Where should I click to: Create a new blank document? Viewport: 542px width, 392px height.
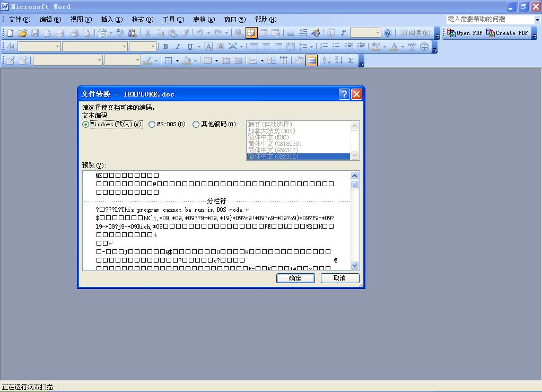[11, 33]
